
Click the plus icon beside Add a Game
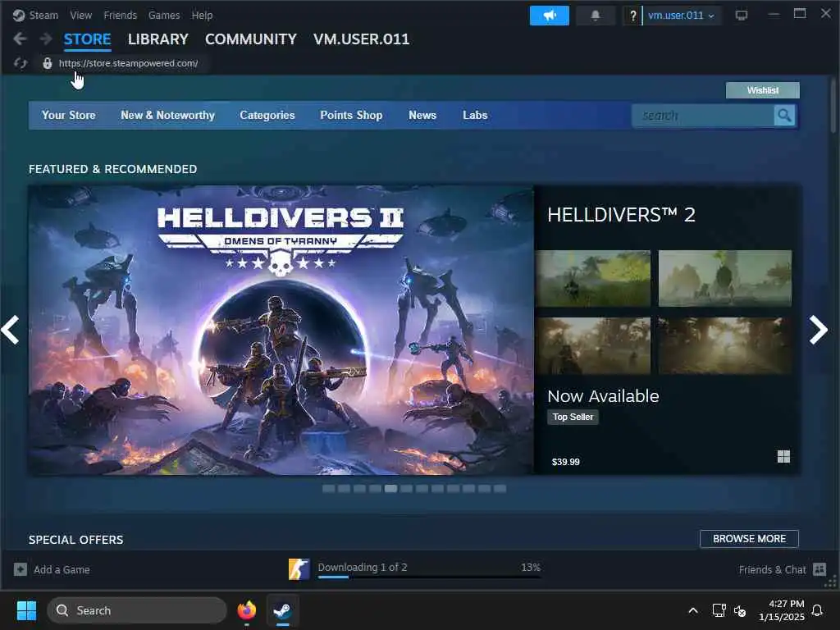(21, 569)
